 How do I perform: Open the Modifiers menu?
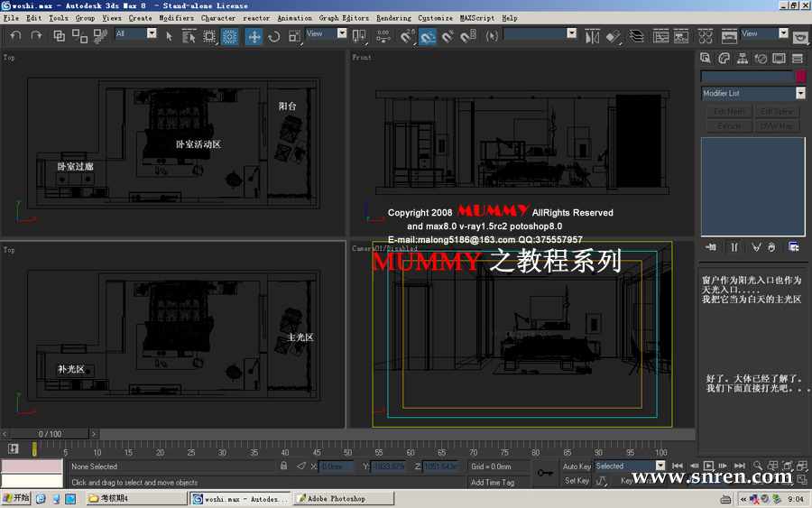click(x=176, y=18)
